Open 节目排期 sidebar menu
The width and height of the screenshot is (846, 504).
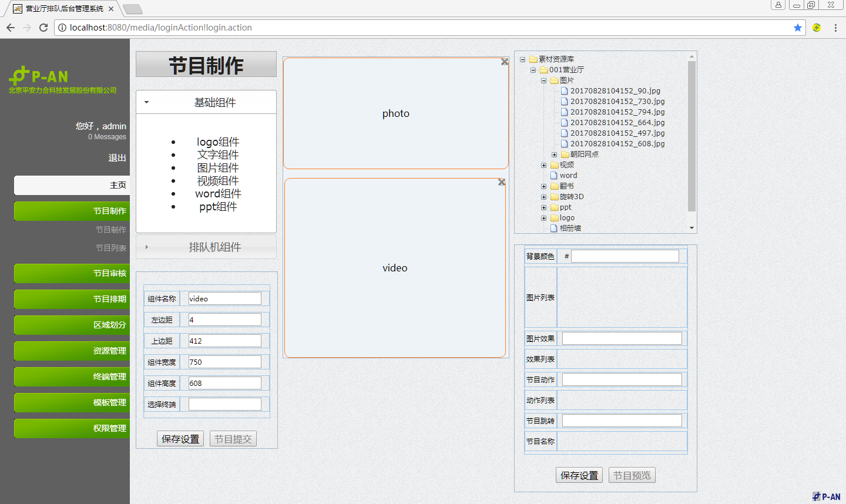coord(72,299)
